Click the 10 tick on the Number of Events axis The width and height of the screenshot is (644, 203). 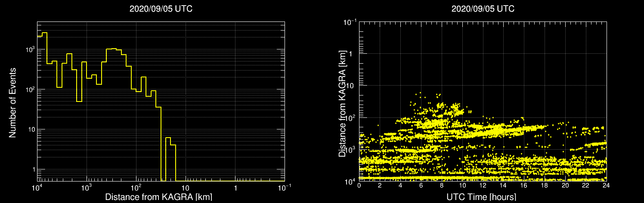(x=31, y=129)
